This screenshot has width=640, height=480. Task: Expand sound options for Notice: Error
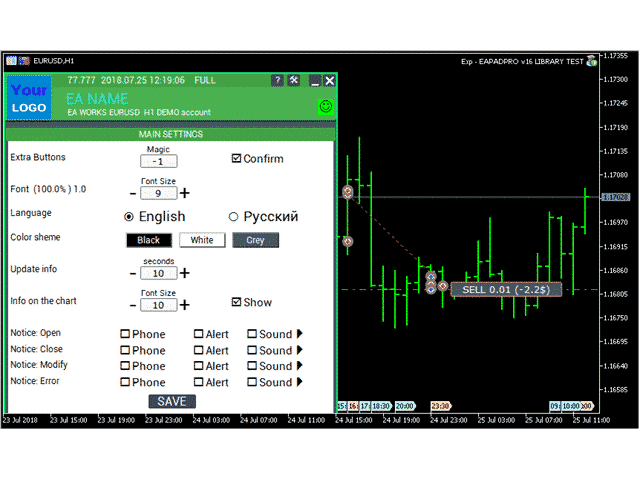click(298, 382)
